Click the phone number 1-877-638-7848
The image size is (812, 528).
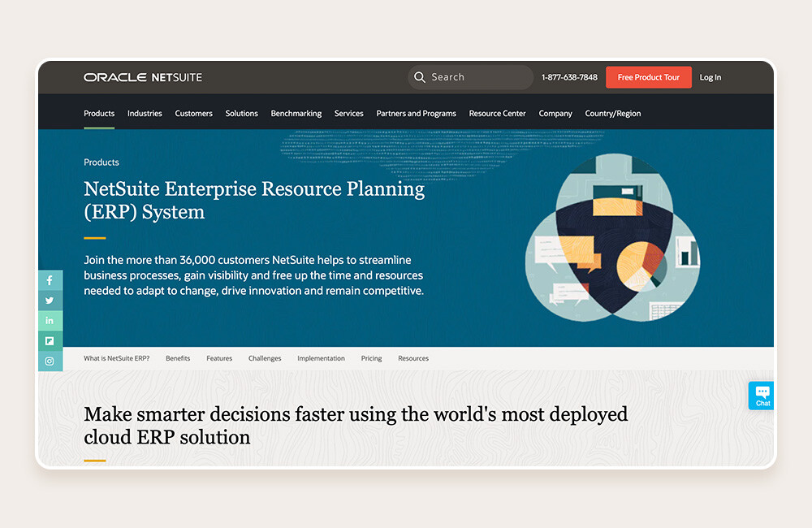pos(569,77)
